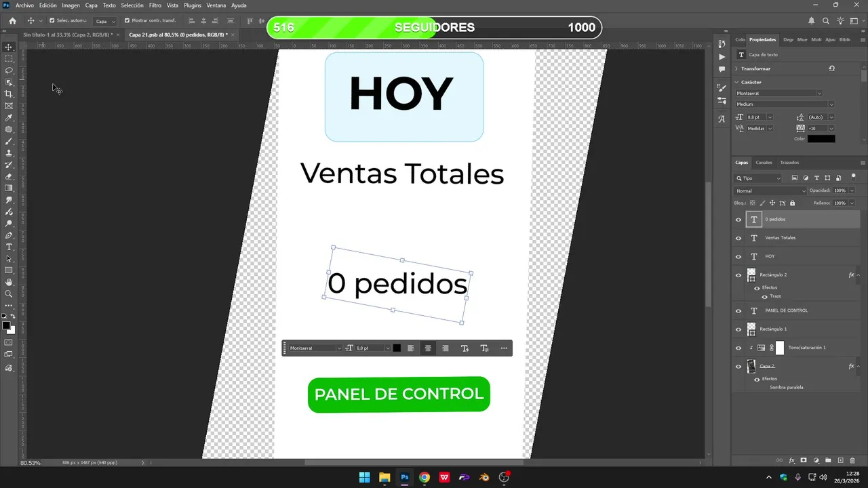This screenshot has width=868, height=488.
Task: Click the notifications bell icon
Action: point(812,21)
